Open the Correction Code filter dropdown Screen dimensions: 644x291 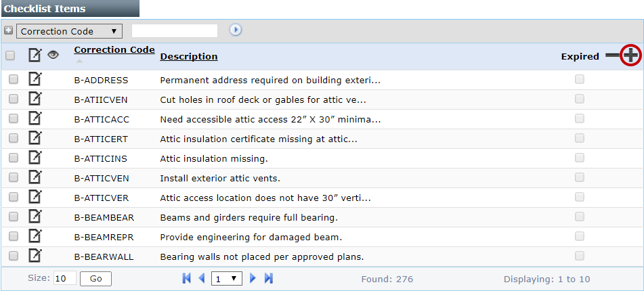tap(68, 31)
